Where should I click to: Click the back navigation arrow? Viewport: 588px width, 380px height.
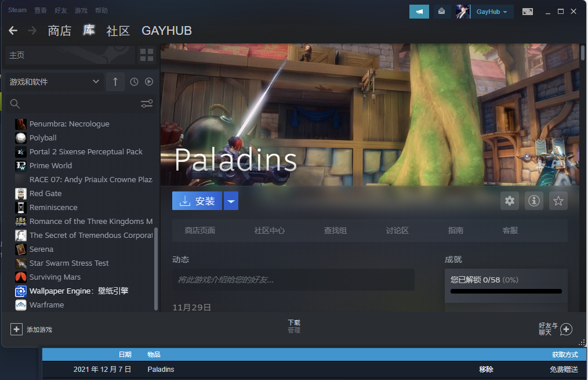[13, 30]
